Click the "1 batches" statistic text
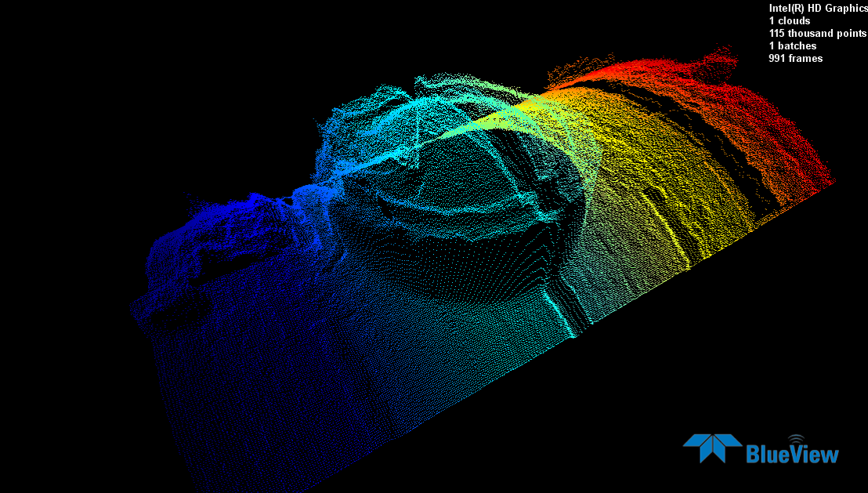868x493 pixels. pos(793,46)
